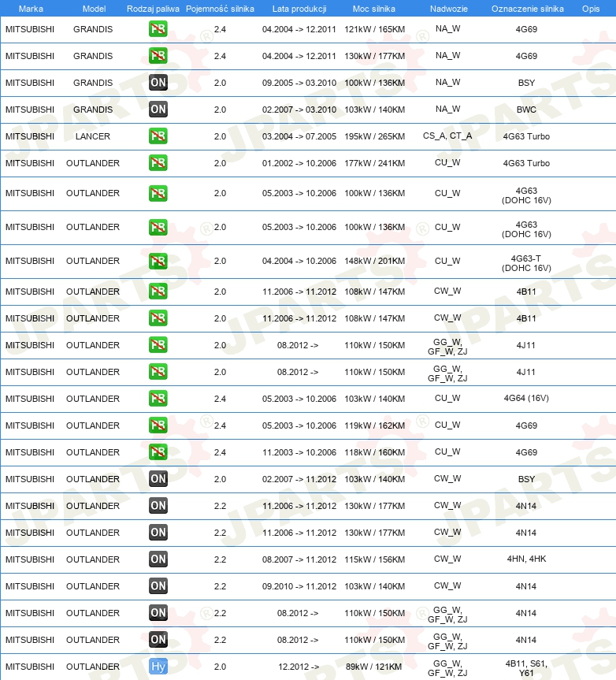Select the 4G64 (16V) engine code cell
The height and width of the screenshot is (680, 616).
pos(526,398)
